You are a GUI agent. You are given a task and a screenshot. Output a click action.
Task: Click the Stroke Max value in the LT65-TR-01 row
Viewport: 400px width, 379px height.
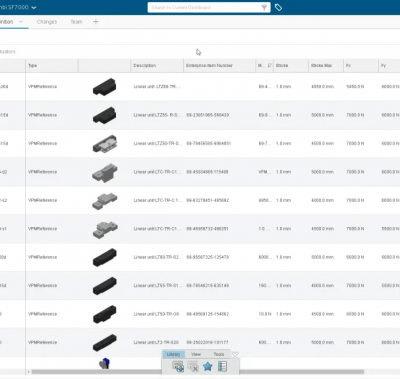(x=322, y=286)
